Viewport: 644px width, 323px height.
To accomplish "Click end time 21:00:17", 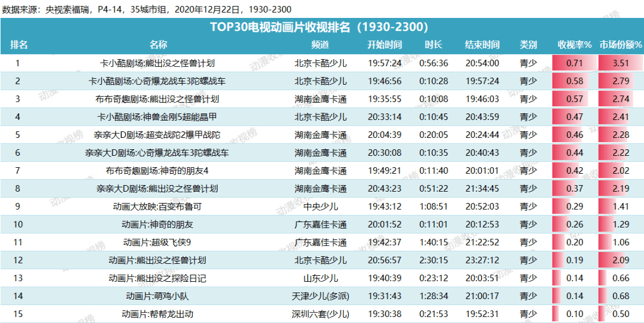I will [x=482, y=296].
